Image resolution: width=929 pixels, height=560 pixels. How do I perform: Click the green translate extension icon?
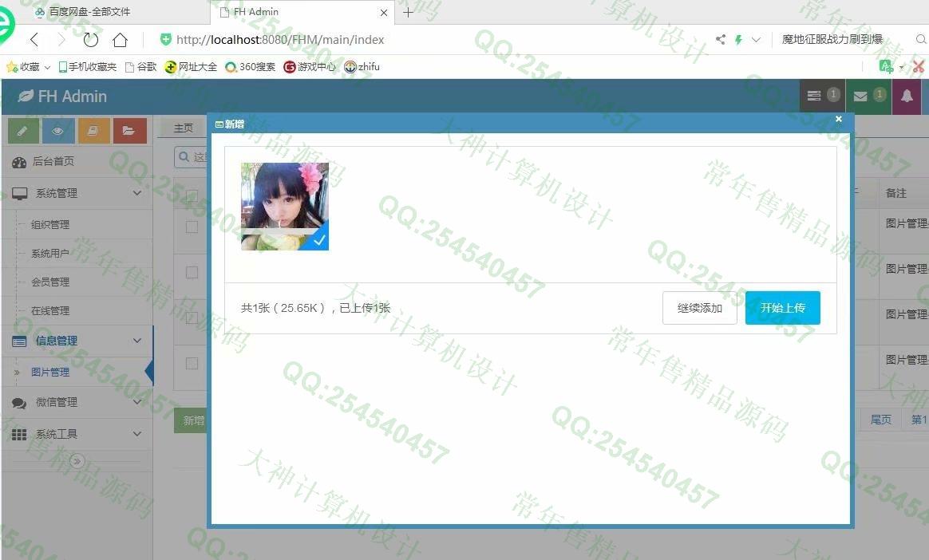(887, 66)
